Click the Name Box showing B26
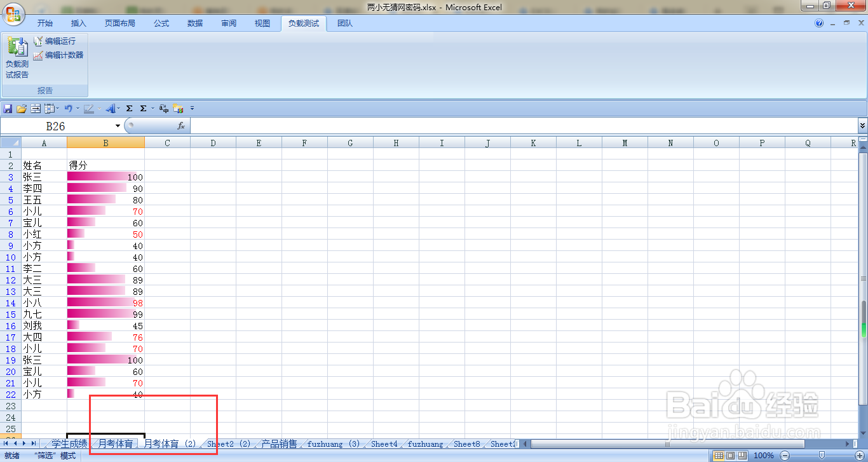 (x=56, y=126)
